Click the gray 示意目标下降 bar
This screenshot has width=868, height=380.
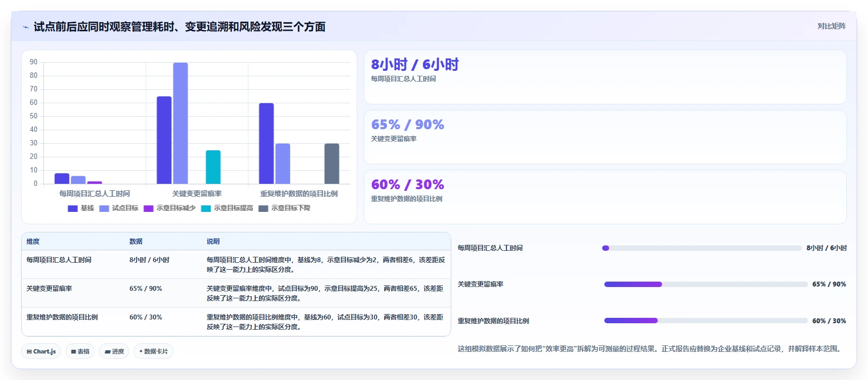[332, 164]
